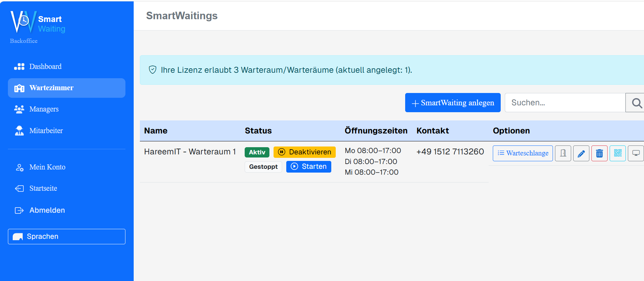Click the Dashboard grid icon
This screenshot has height=281, width=644.
pos(19,67)
